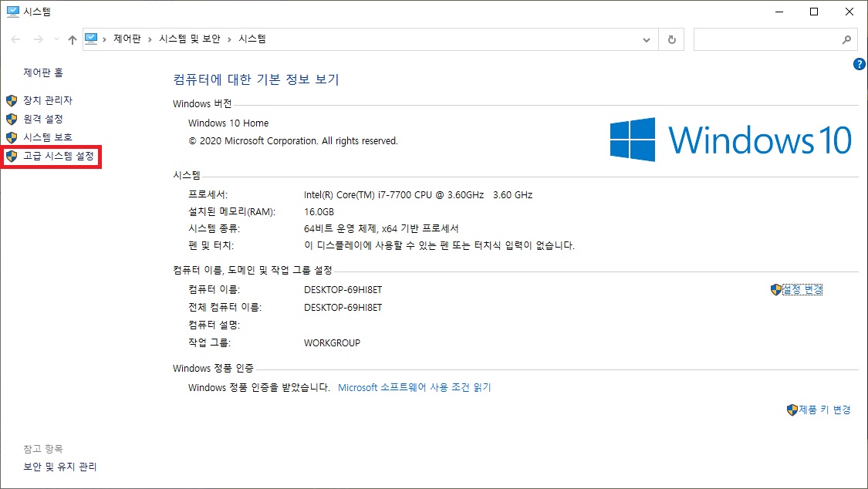
Task: Click DESKTOP-69HI8ET beside 전체 컴퓨터 이름
Action: [343, 308]
